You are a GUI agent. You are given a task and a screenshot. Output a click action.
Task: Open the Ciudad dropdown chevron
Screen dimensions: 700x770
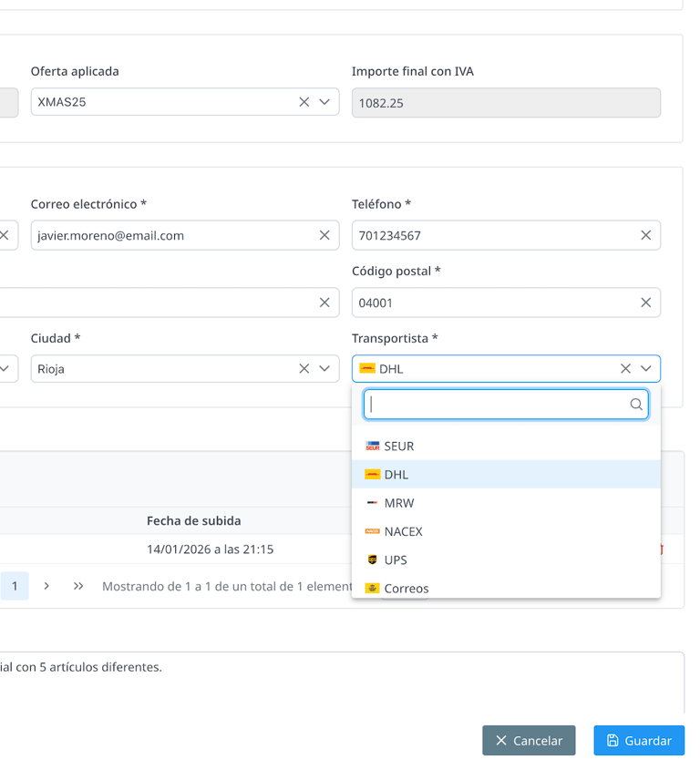coord(324,369)
